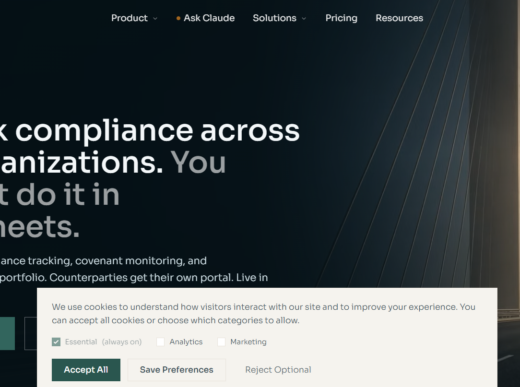Click the orange dot beside Ask Claude
Viewport: 520px width, 387px height.
click(178, 18)
